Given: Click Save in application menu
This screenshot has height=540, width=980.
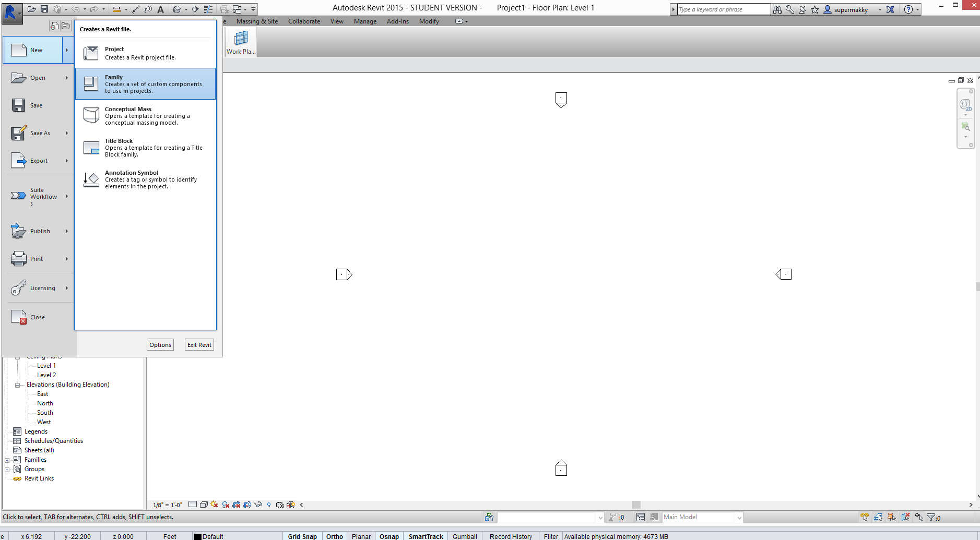Looking at the screenshot, I should [x=38, y=105].
